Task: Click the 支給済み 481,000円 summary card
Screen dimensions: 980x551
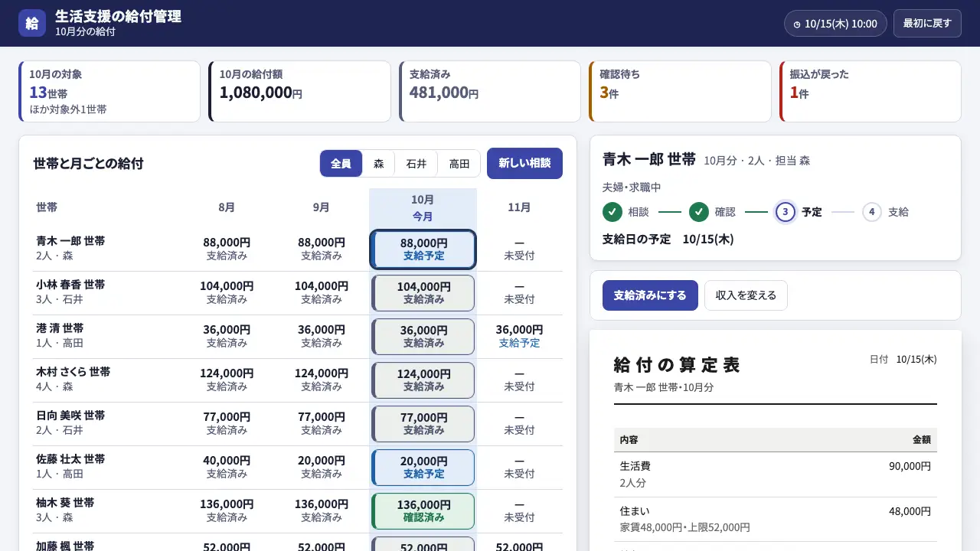Action: point(490,91)
